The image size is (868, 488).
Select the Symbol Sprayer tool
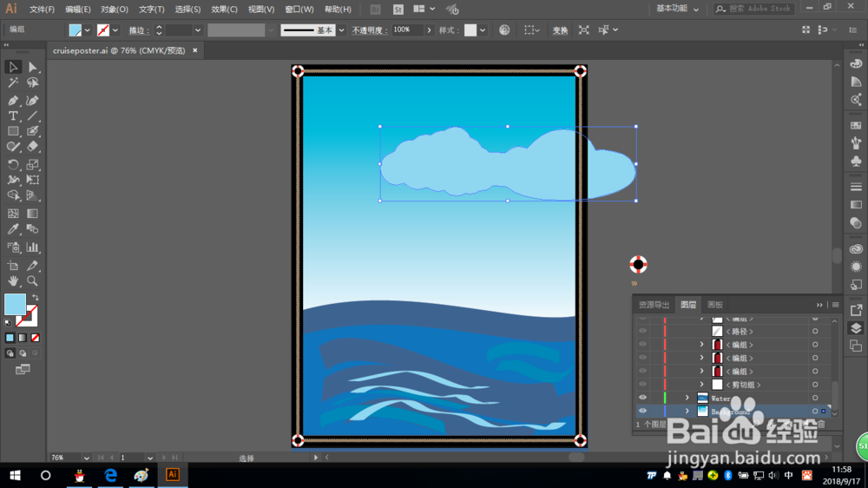tap(13, 247)
